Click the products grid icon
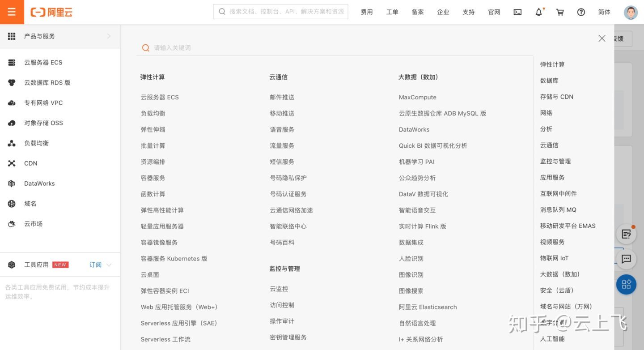Viewport: 644px width, 350px height. click(12, 36)
